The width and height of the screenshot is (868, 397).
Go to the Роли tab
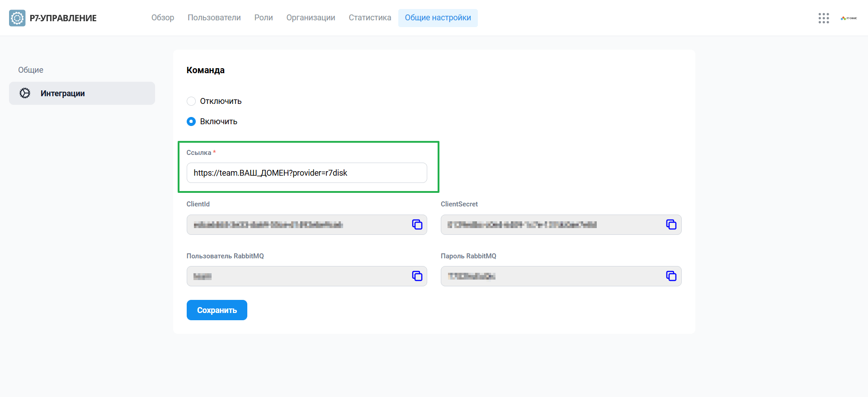(x=264, y=18)
